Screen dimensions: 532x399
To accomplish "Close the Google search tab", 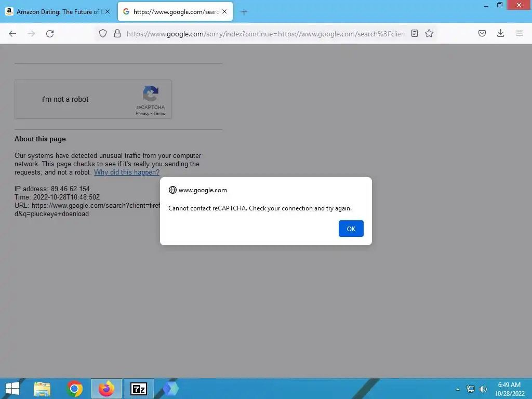I will point(224,11).
